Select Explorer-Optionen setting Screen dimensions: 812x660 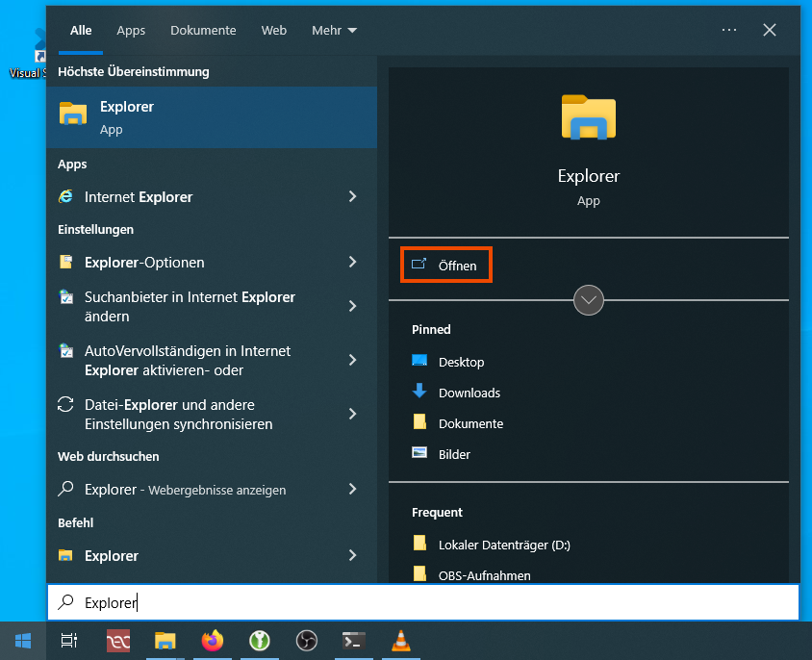pos(212,262)
